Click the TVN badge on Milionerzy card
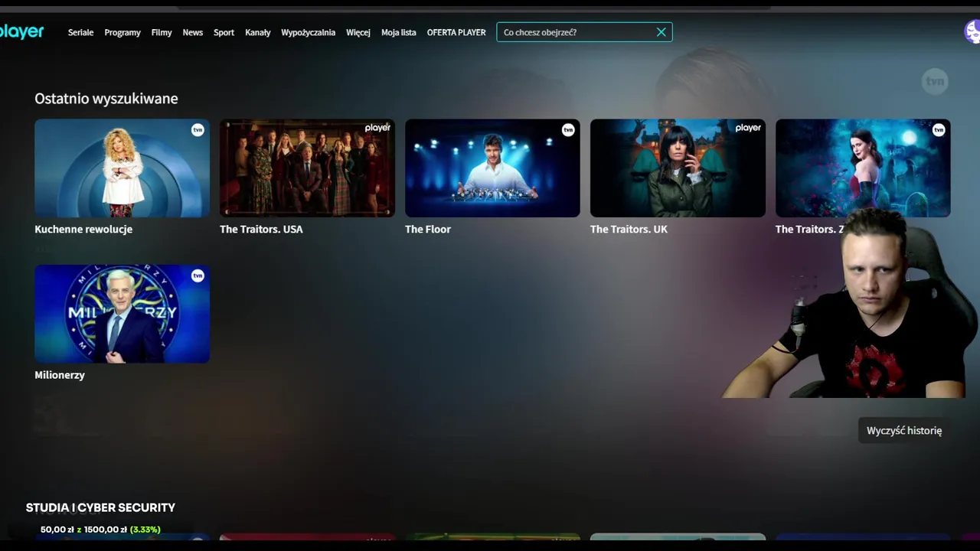980x551 pixels. tap(198, 275)
